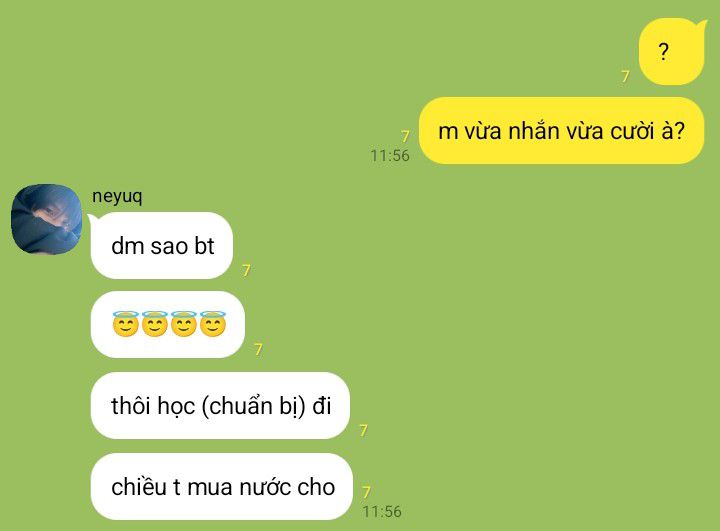Tap the white bubble containing four emojis
The image size is (720, 531).
click(x=168, y=324)
